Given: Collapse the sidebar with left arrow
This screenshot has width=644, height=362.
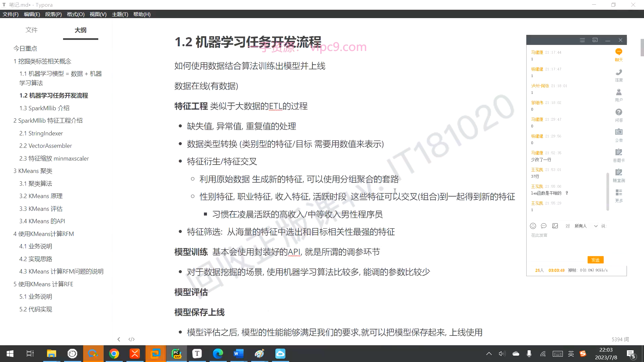Looking at the screenshot, I should tap(119, 339).
